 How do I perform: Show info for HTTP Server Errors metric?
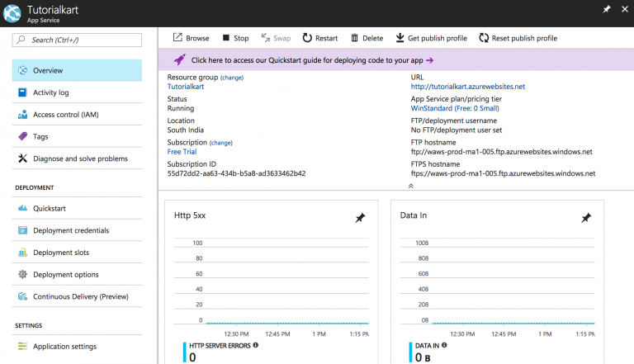click(x=256, y=345)
